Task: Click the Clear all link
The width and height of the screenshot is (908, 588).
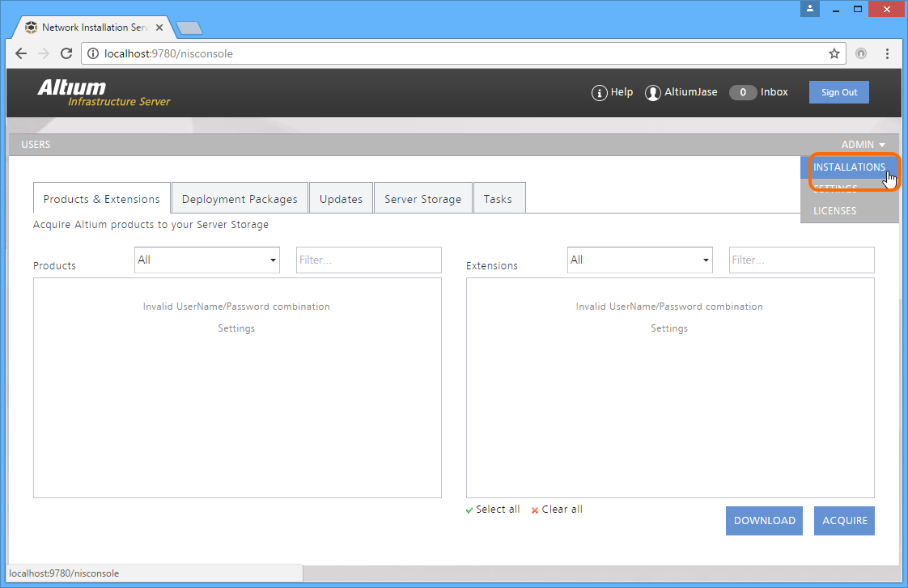Action: coord(561,510)
